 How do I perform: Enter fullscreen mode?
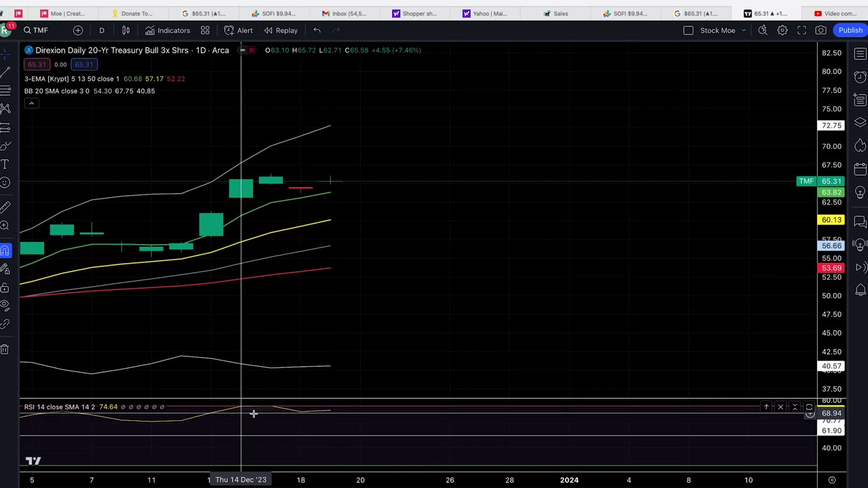click(x=802, y=30)
